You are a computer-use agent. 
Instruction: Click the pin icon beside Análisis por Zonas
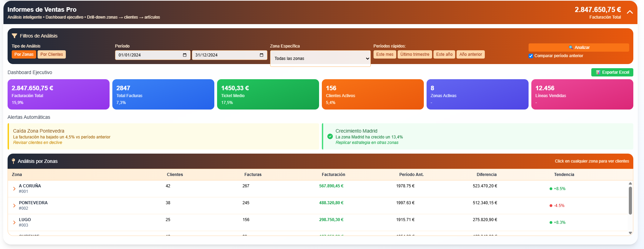[x=13, y=161]
